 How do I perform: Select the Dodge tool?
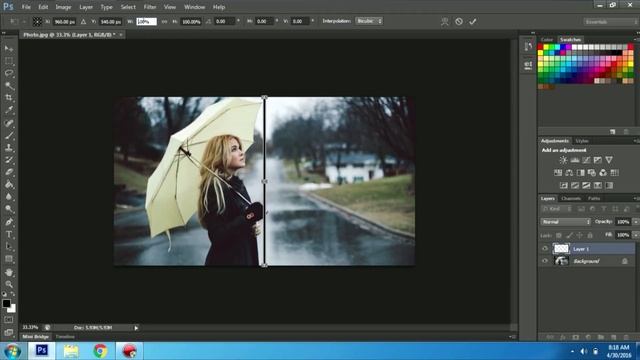9,209
